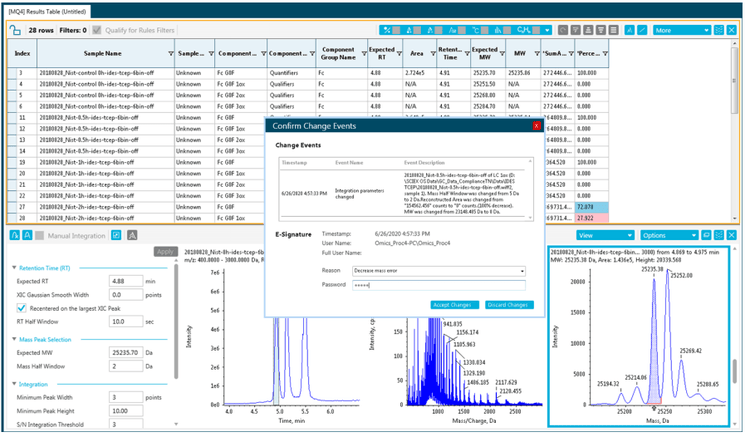This screenshot has height=437, width=750.
Task: Click the first peak integration mode icon
Action: pos(14,236)
